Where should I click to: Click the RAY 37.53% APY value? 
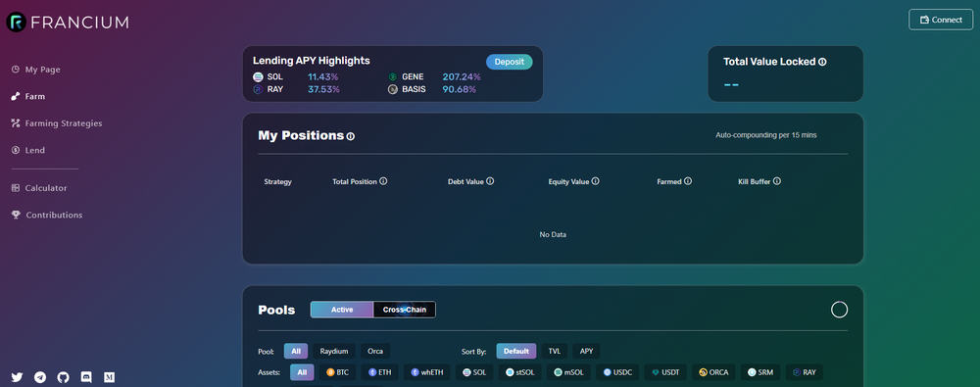point(323,89)
